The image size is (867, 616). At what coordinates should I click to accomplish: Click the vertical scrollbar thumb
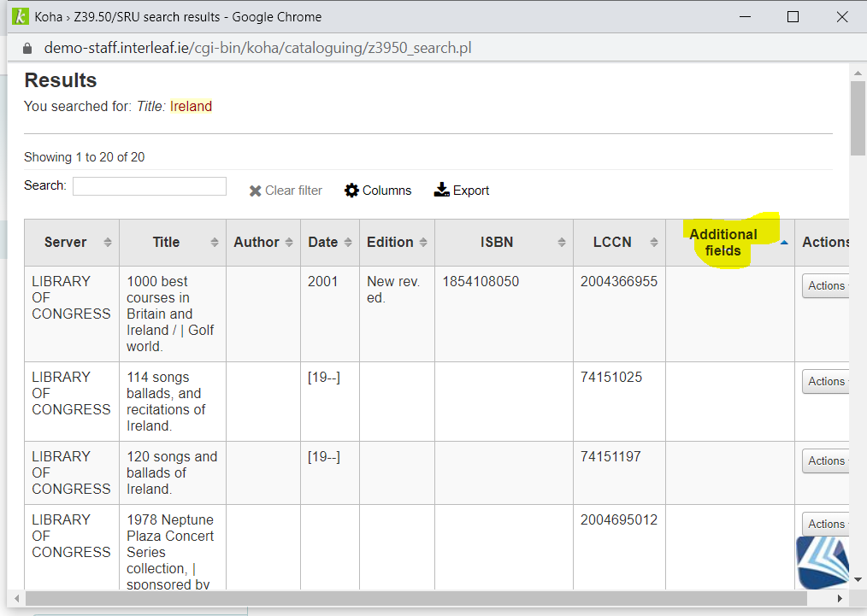tap(858, 118)
